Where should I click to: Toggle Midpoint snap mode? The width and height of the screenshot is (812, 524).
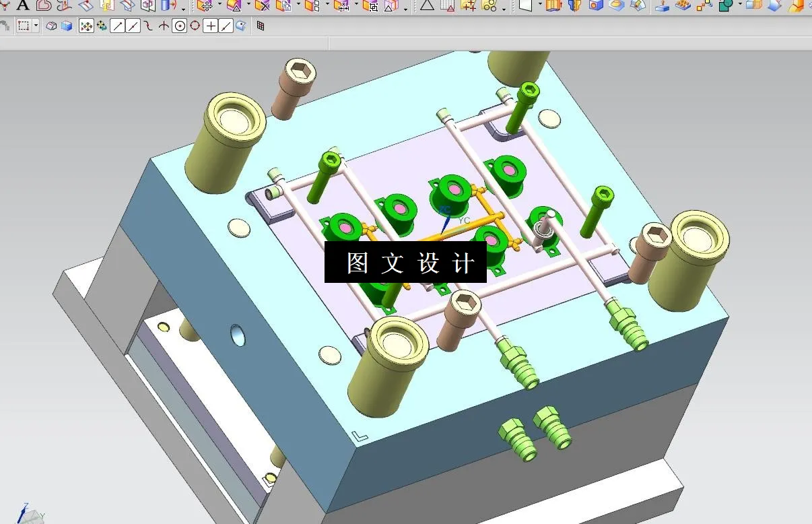tap(133, 26)
